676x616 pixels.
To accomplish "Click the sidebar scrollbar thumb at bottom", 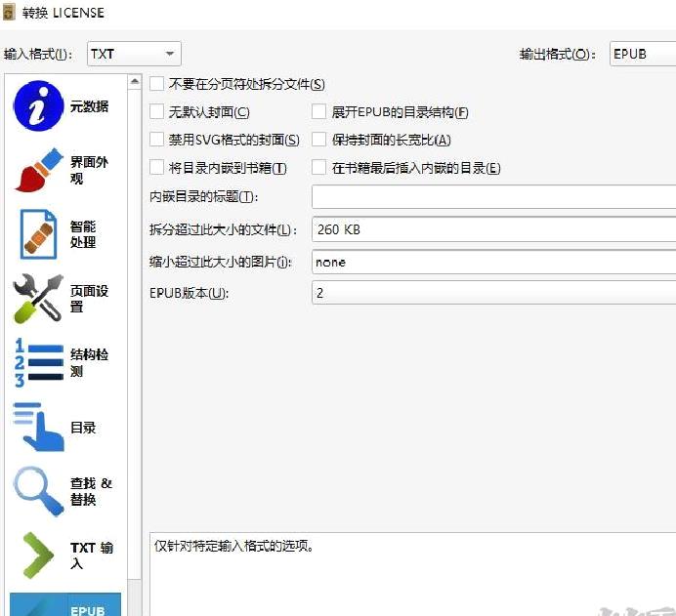I will [135, 597].
